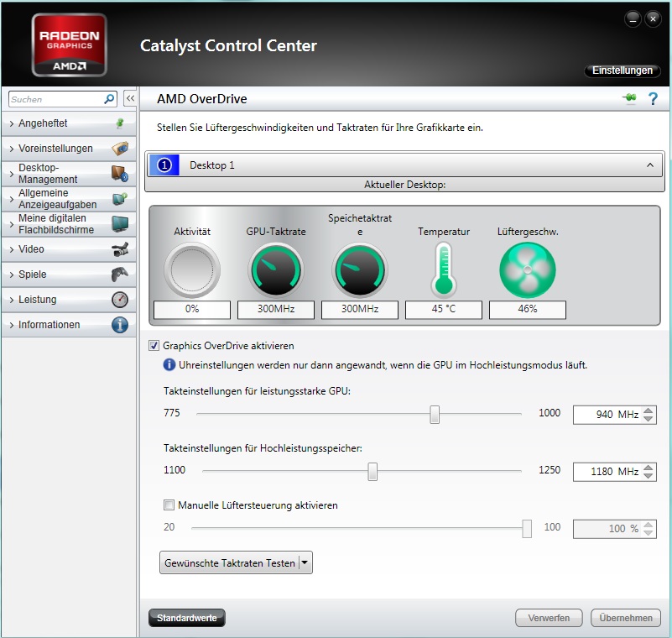This screenshot has height=638, width=672.
Task: Click the 0% Aktivität readout
Action: point(192,309)
